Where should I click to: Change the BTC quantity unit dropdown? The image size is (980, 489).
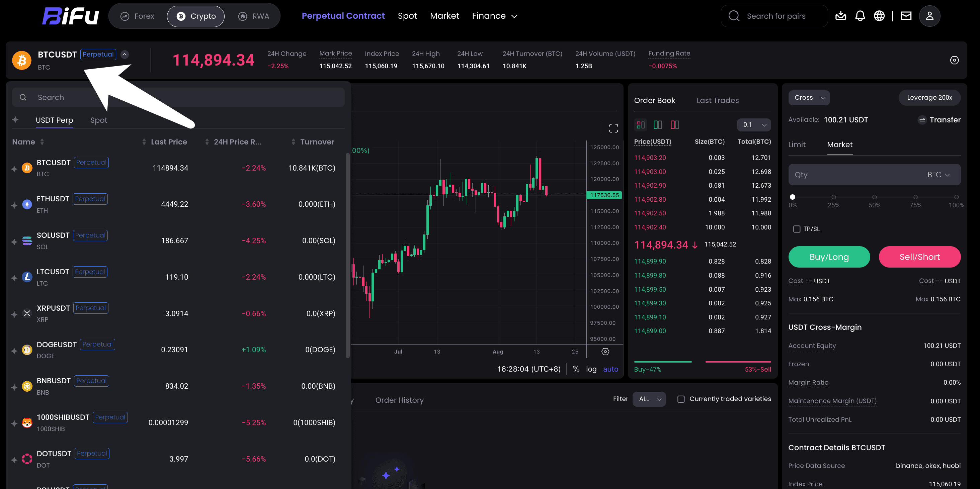(x=938, y=175)
